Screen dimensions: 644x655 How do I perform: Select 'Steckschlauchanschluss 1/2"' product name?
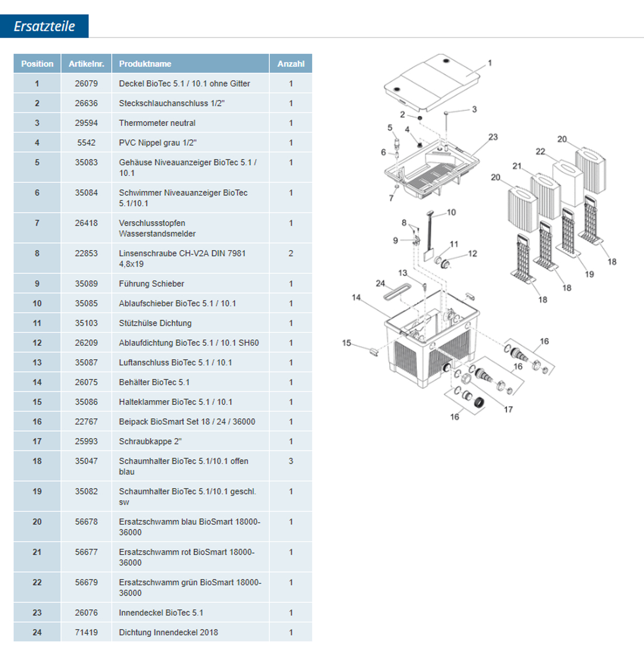[x=172, y=103]
